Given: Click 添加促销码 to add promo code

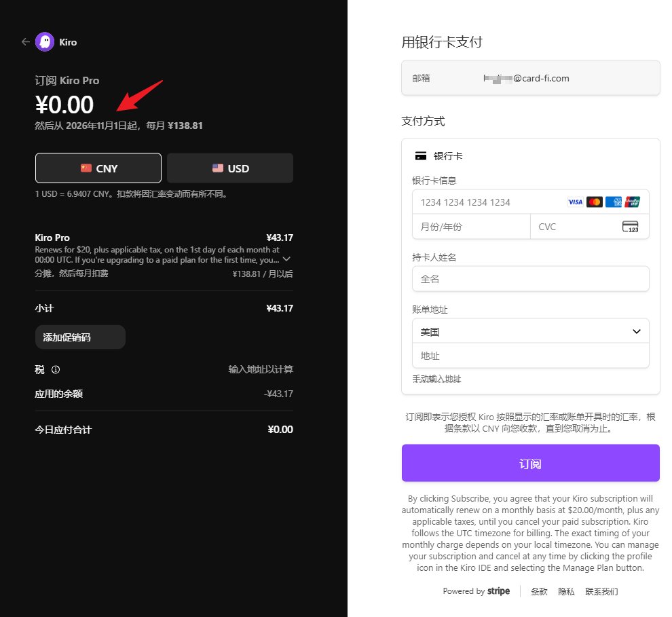Looking at the screenshot, I should (x=80, y=337).
